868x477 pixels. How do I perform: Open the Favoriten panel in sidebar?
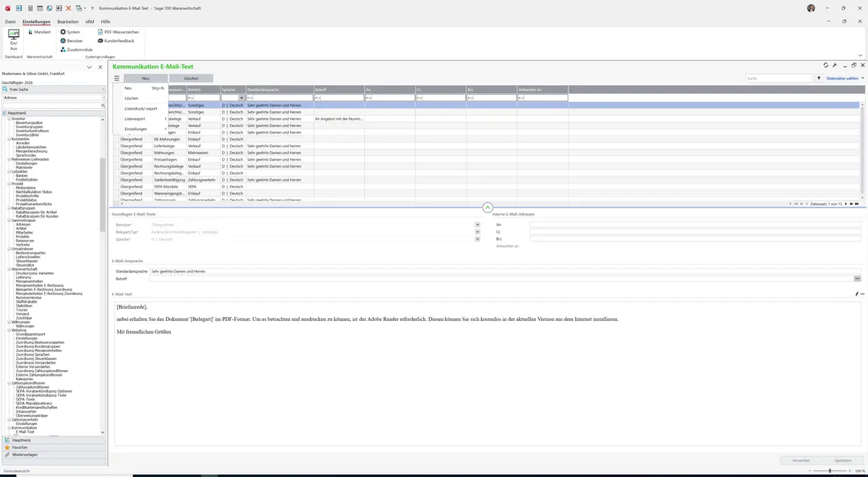coord(54,447)
